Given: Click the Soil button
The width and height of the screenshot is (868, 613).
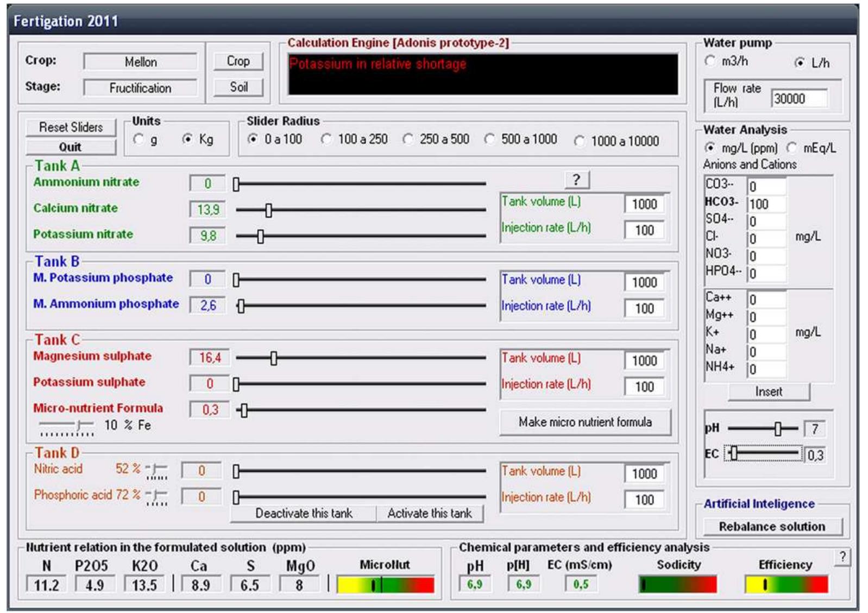Looking at the screenshot, I should click(x=238, y=87).
